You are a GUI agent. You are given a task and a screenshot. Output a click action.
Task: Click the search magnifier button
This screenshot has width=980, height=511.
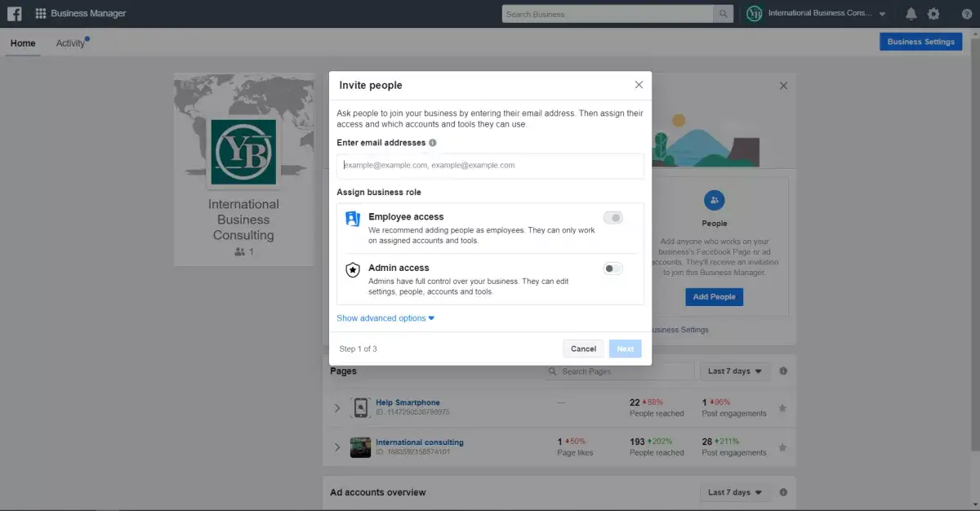click(723, 14)
